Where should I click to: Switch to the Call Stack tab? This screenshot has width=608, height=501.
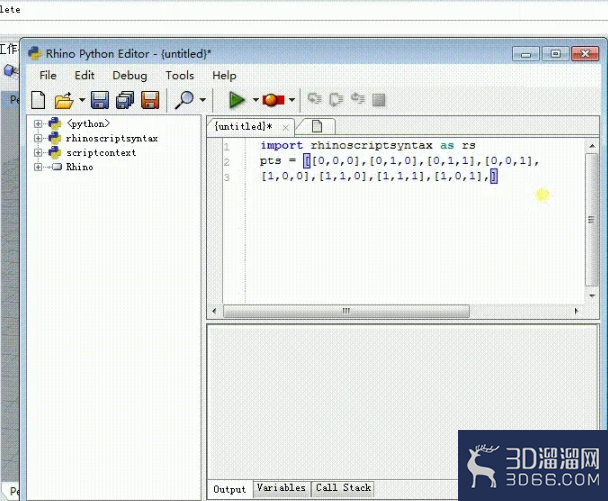coord(343,488)
